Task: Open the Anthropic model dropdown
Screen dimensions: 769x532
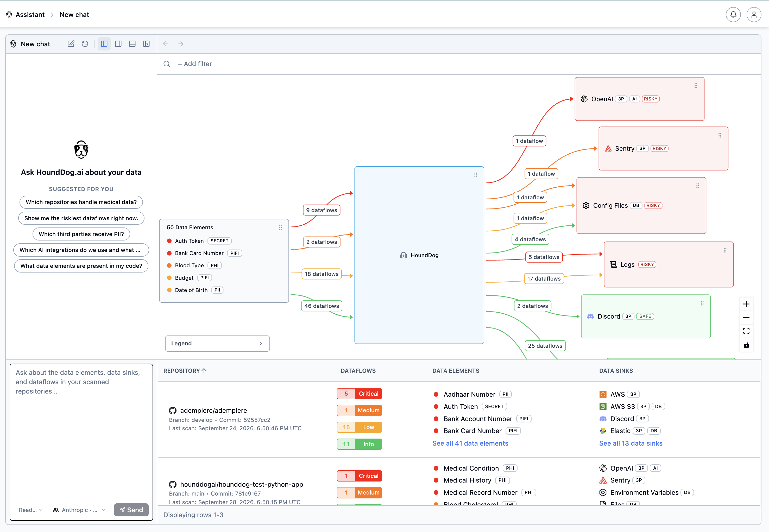Action: 79,510
